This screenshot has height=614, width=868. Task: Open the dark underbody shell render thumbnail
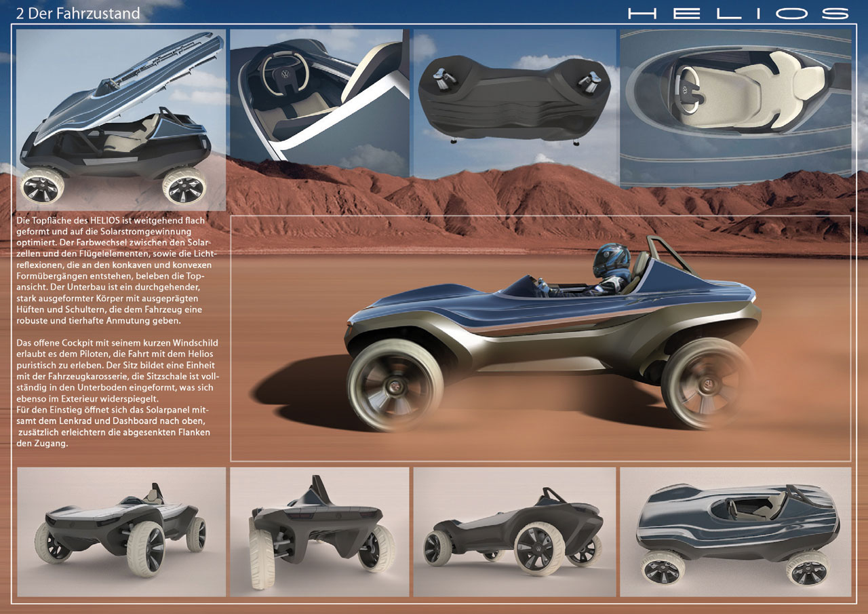tap(515, 104)
